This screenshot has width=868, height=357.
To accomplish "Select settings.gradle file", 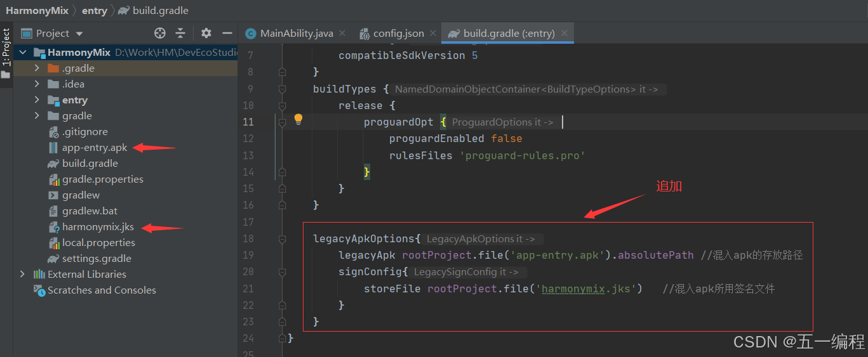I will [97, 258].
